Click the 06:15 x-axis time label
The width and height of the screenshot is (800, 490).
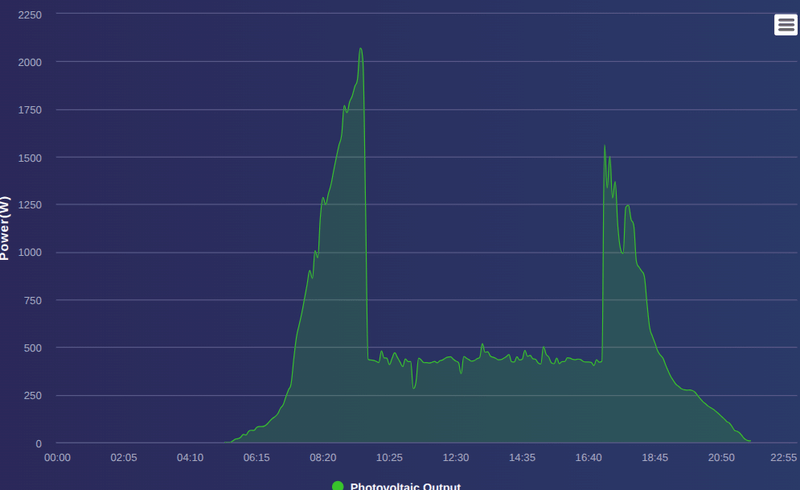point(256,457)
